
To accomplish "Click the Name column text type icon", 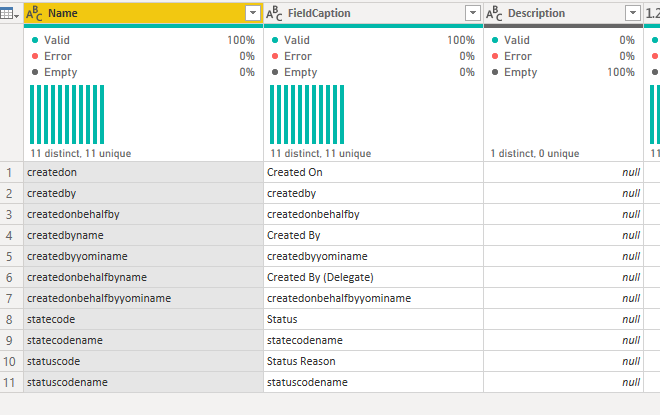I will click(x=34, y=13).
